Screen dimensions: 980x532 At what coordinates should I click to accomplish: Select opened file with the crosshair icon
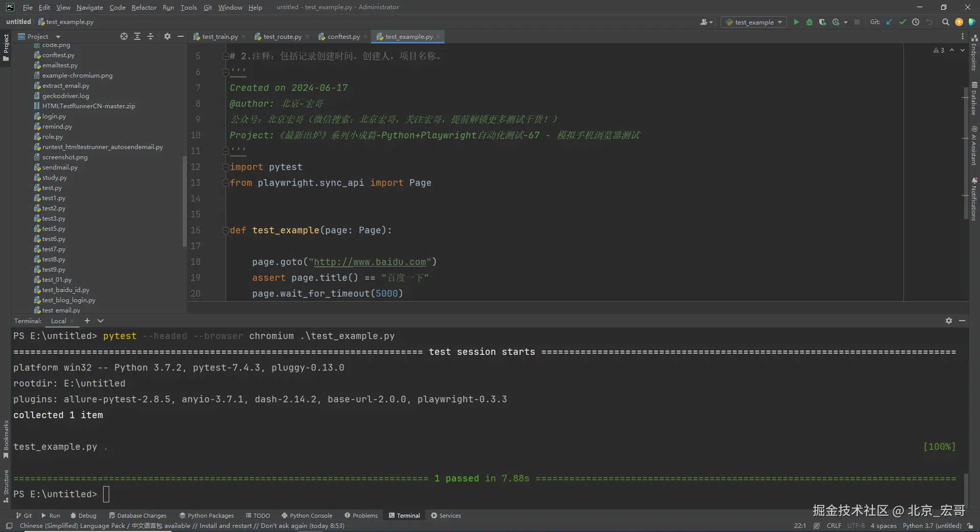(124, 36)
